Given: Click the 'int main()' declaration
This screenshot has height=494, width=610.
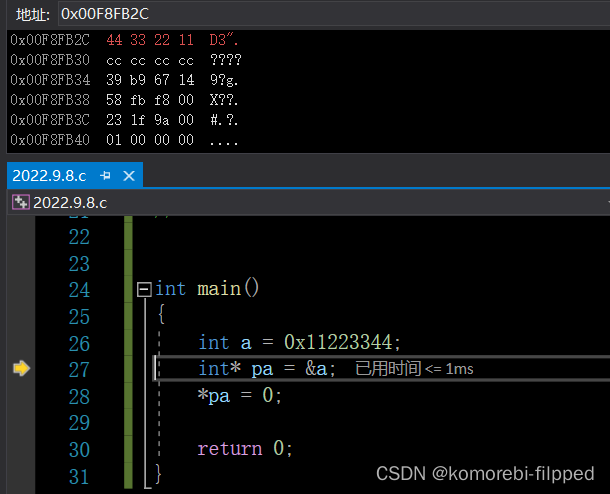Looking at the screenshot, I should 207,289.
